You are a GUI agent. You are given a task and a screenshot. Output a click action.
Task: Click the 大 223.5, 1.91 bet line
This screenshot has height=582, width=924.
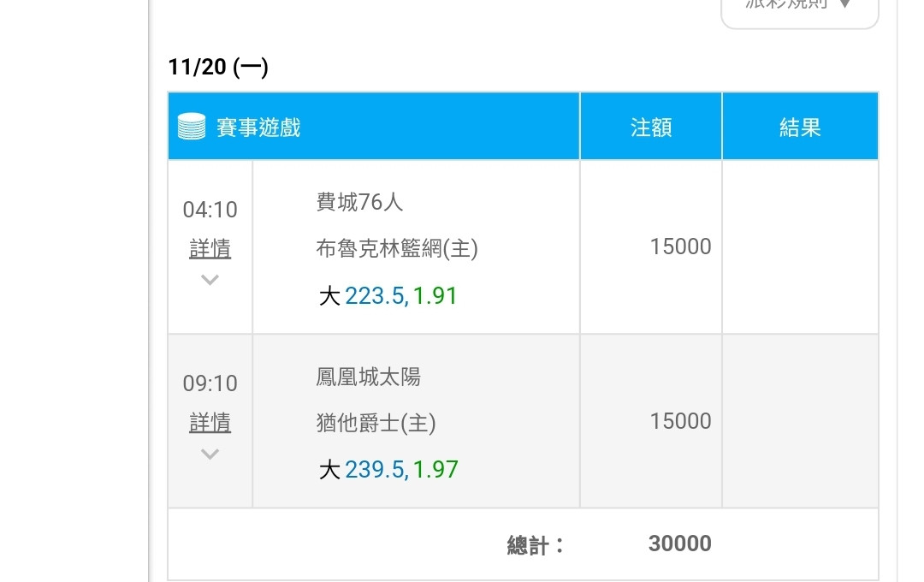point(388,295)
